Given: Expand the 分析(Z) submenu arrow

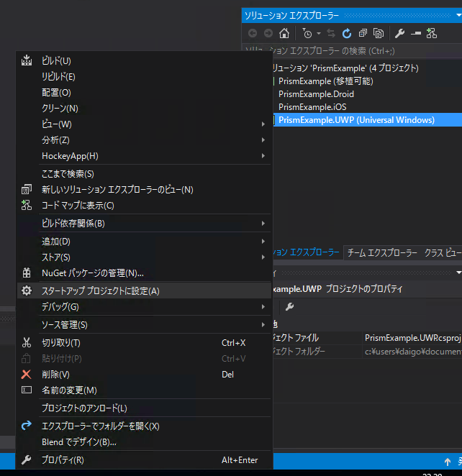Looking at the screenshot, I should (x=263, y=139).
